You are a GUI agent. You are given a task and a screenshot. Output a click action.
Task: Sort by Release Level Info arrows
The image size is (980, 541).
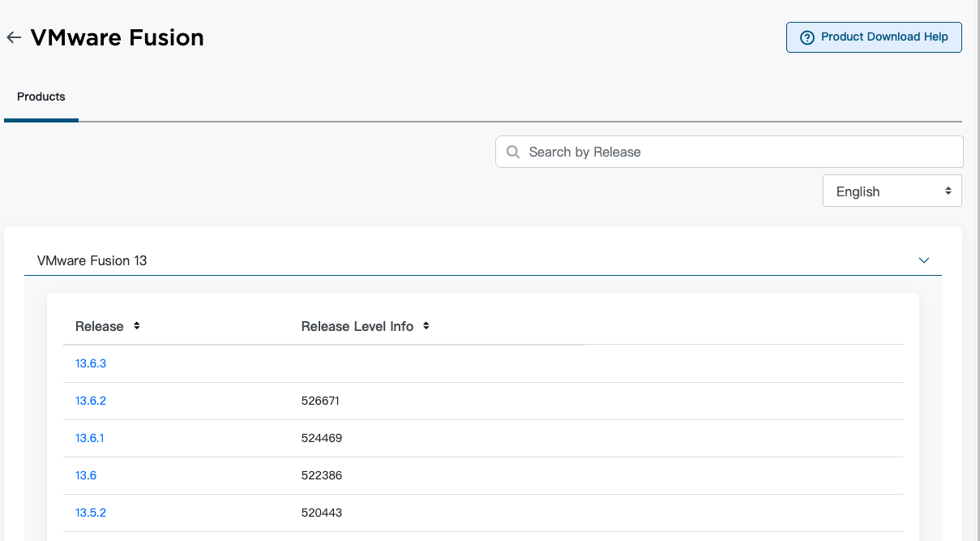[426, 326]
